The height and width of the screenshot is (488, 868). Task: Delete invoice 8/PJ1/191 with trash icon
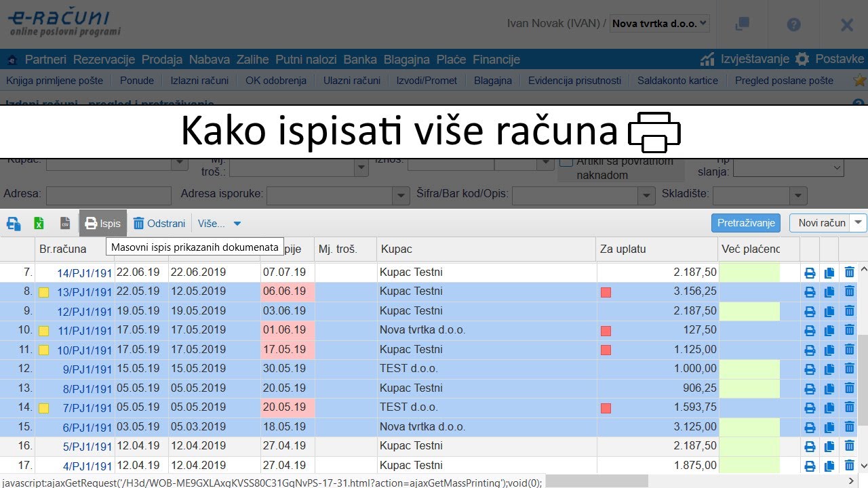(849, 388)
